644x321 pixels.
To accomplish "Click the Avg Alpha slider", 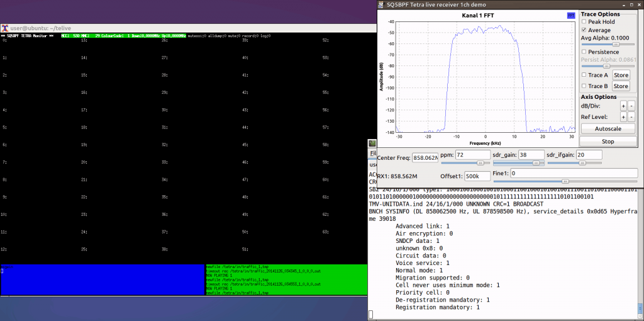I will (x=608, y=44).
